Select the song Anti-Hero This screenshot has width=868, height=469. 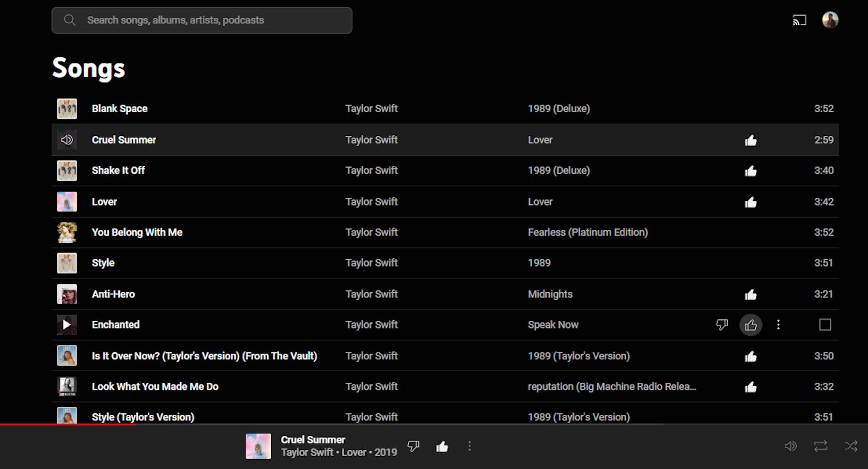click(x=113, y=294)
